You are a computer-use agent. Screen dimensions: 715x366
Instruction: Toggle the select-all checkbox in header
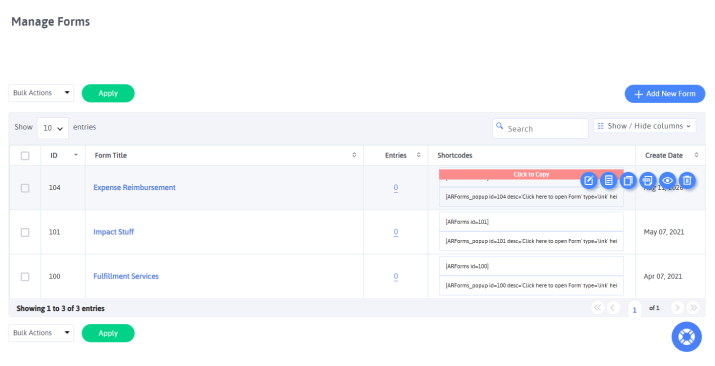[x=25, y=156]
